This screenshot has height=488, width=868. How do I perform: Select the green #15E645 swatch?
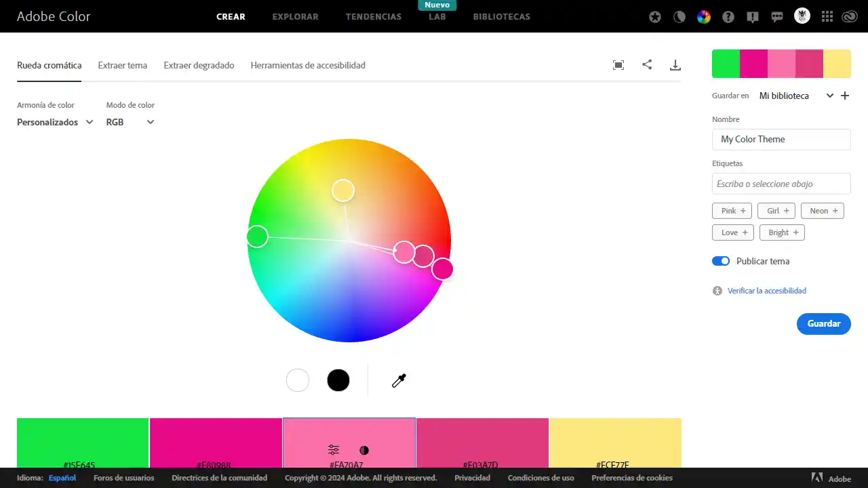point(81,444)
